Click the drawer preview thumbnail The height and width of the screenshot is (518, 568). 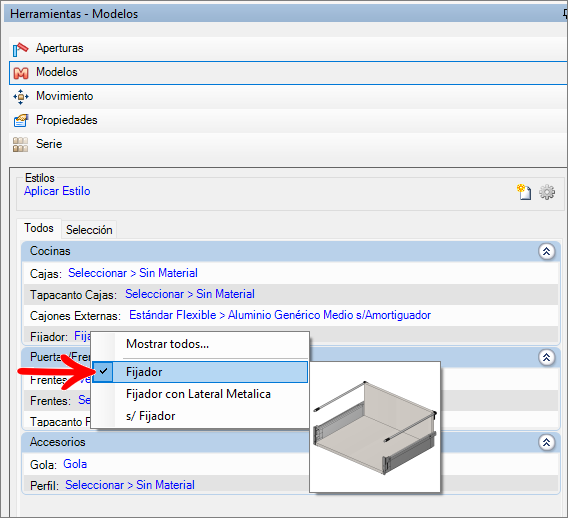375,427
